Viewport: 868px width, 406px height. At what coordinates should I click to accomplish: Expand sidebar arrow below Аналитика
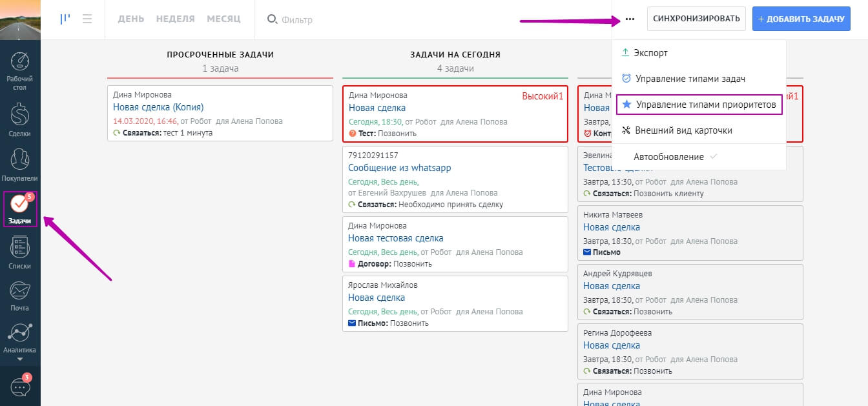click(20, 359)
